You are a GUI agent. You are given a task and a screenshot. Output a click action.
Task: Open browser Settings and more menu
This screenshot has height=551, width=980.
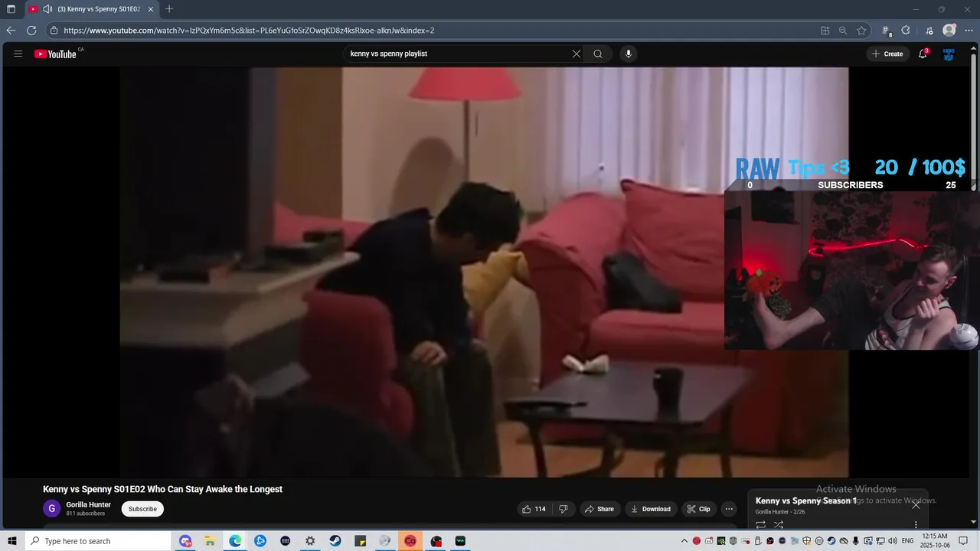coord(969,31)
